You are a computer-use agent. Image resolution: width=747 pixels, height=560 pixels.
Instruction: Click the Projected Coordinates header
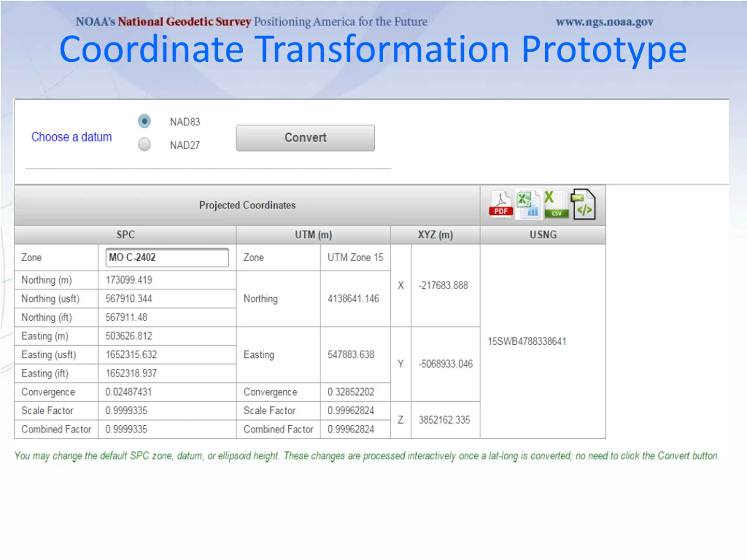pos(247,205)
